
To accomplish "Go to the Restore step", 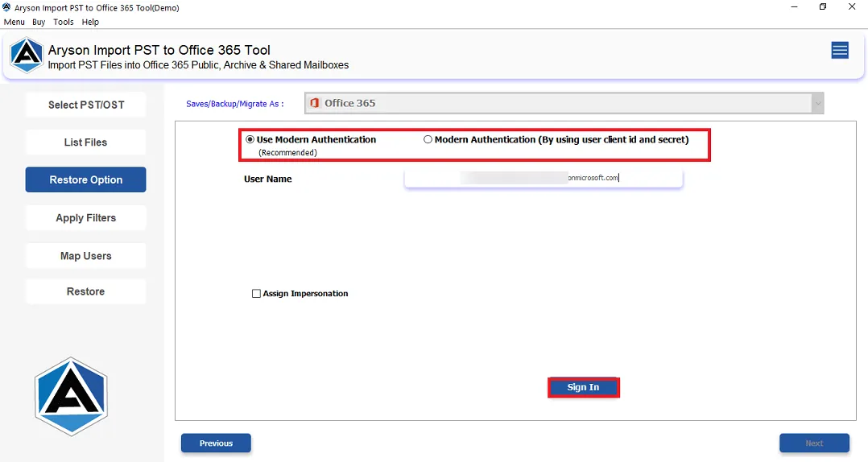I will tap(86, 291).
